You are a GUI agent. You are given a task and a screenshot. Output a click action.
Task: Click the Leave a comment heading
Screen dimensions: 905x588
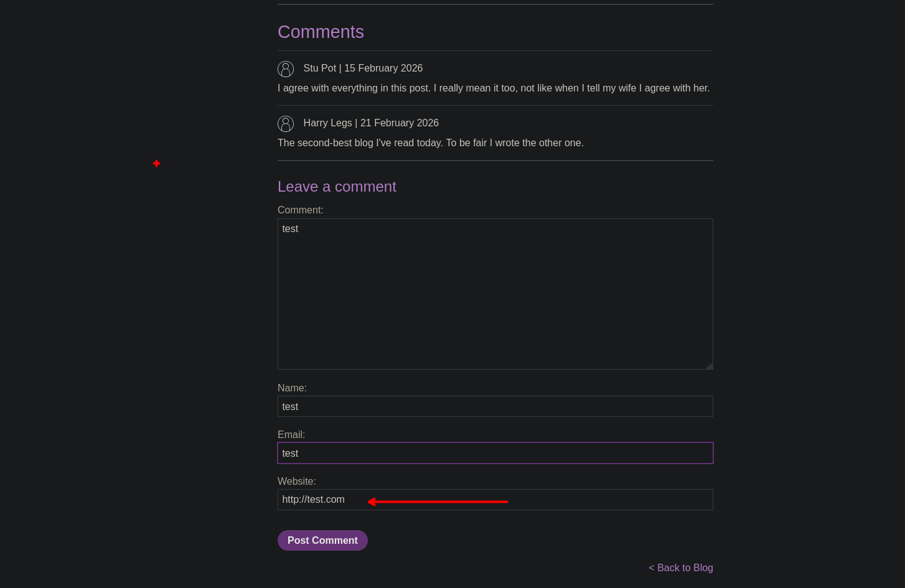pyautogui.click(x=337, y=187)
